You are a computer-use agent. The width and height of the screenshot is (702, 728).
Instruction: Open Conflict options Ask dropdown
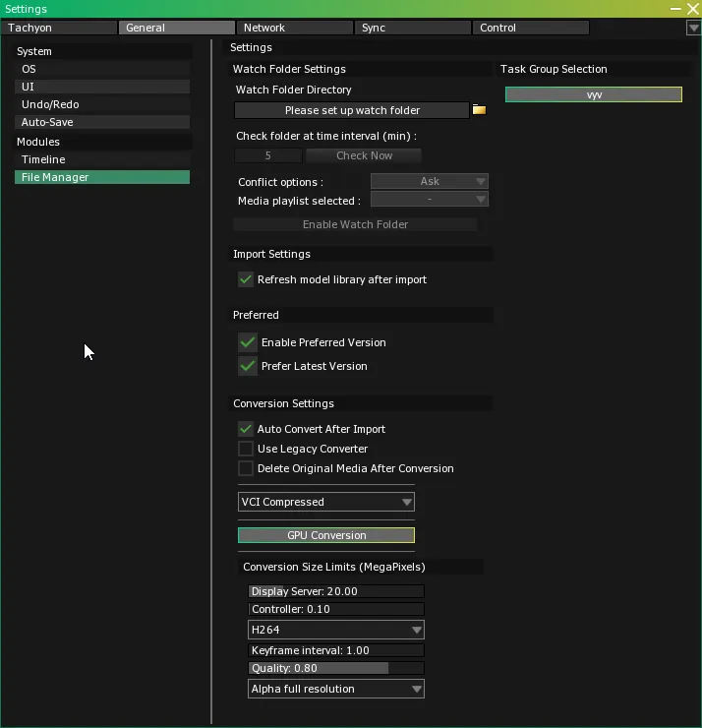point(430,181)
